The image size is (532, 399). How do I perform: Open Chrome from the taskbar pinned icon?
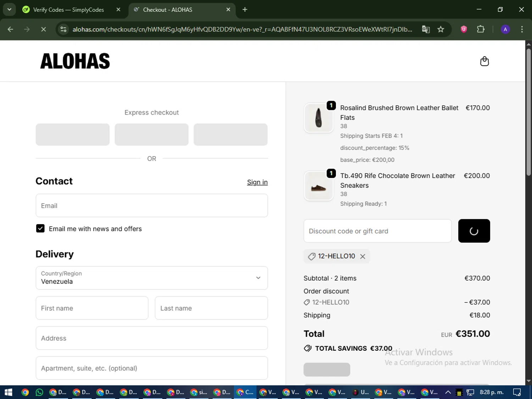25,392
